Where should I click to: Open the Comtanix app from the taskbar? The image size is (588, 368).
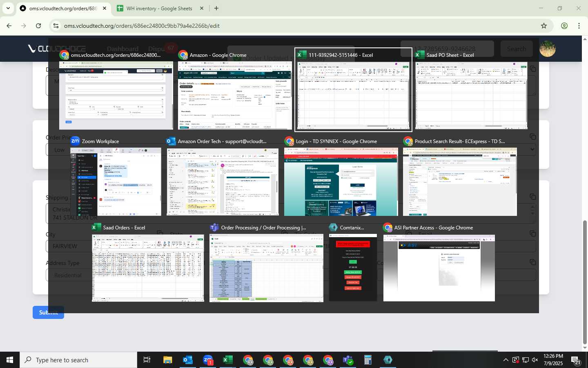click(x=388, y=360)
